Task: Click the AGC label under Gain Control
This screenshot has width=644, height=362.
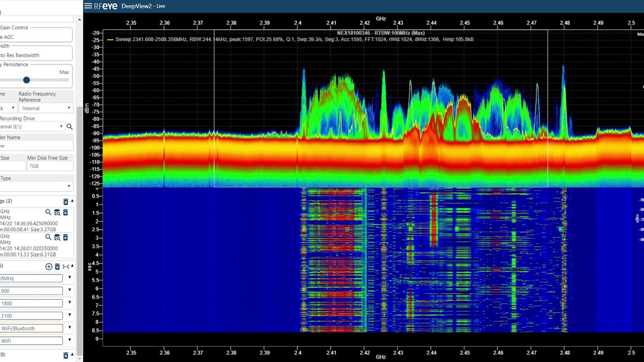Action: click(7, 37)
